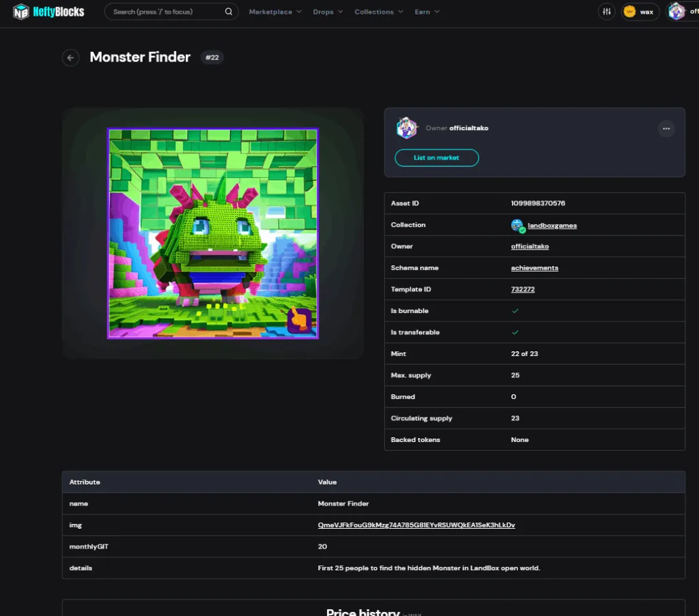Click the Price history heading
699x616 pixels.
coord(363,613)
